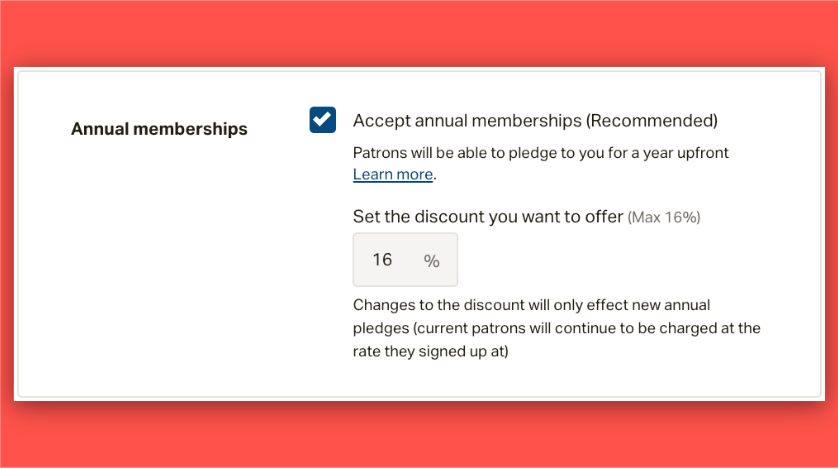Click the red background above the card
Screen dimensions: 838x469
[x=419, y=32]
